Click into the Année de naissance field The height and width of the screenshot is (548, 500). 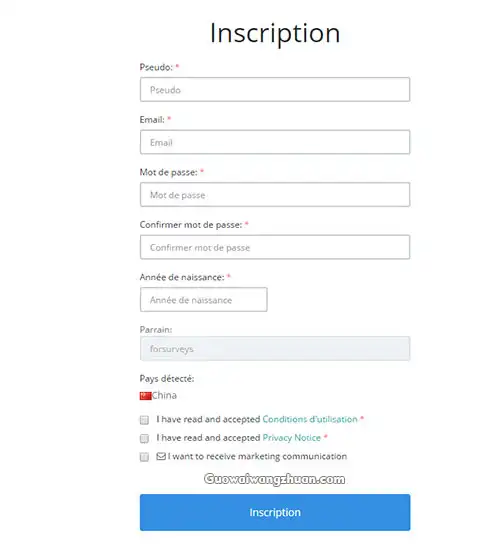[204, 300]
